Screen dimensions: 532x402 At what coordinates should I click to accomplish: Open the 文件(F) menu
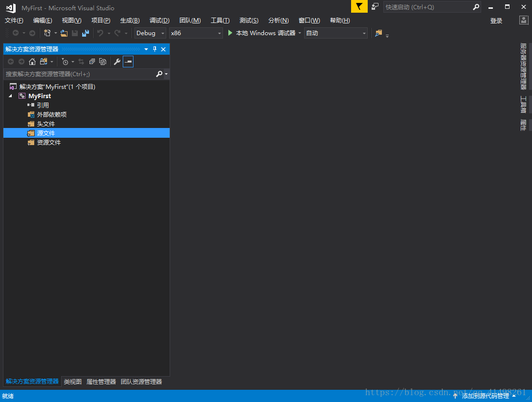(x=14, y=21)
